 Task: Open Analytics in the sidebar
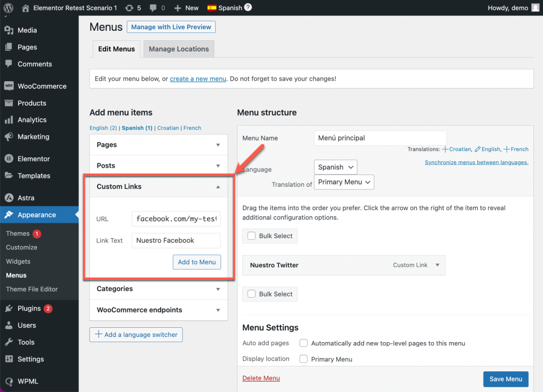pyautogui.click(x=32, y=120)
